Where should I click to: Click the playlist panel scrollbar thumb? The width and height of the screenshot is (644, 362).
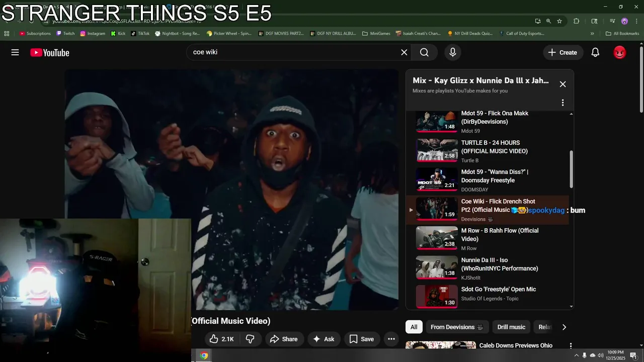click(x=571, y=169)
